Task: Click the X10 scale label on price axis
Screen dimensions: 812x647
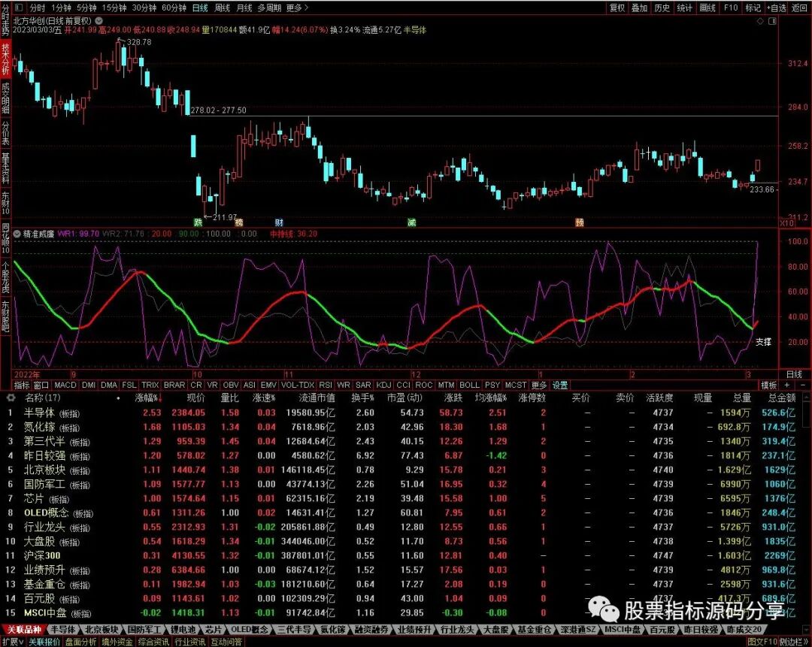Action: click(x=786, y=223)
